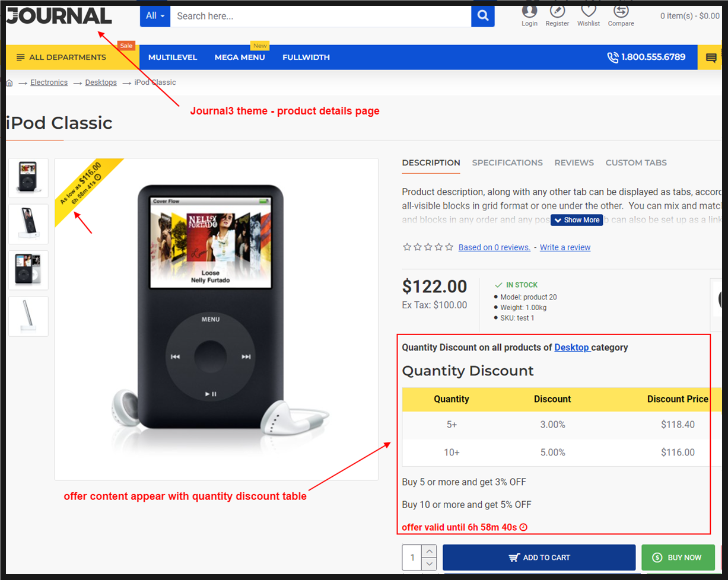
Task: Click the Register pencil icon
Action: pyautogui.click(x=557, y=11)
